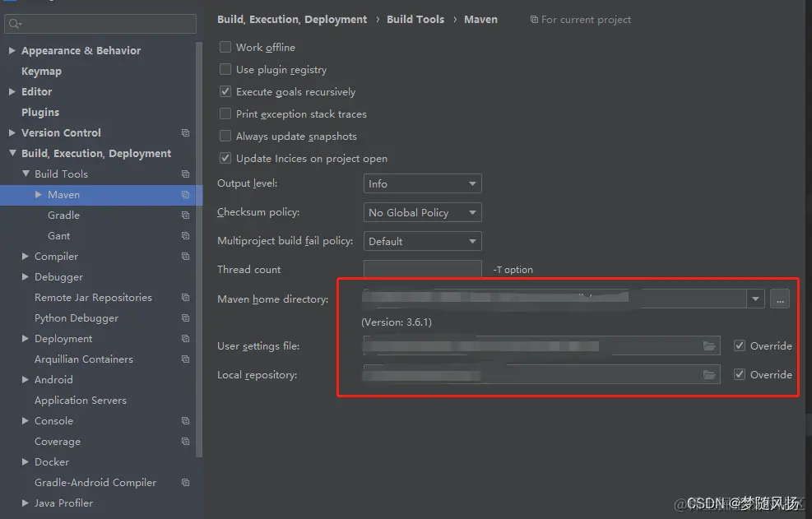812x519 pixels.
Task: Click the settings tree vertical scrollbar
Action: pyautogui.click(x=199, y=248)
